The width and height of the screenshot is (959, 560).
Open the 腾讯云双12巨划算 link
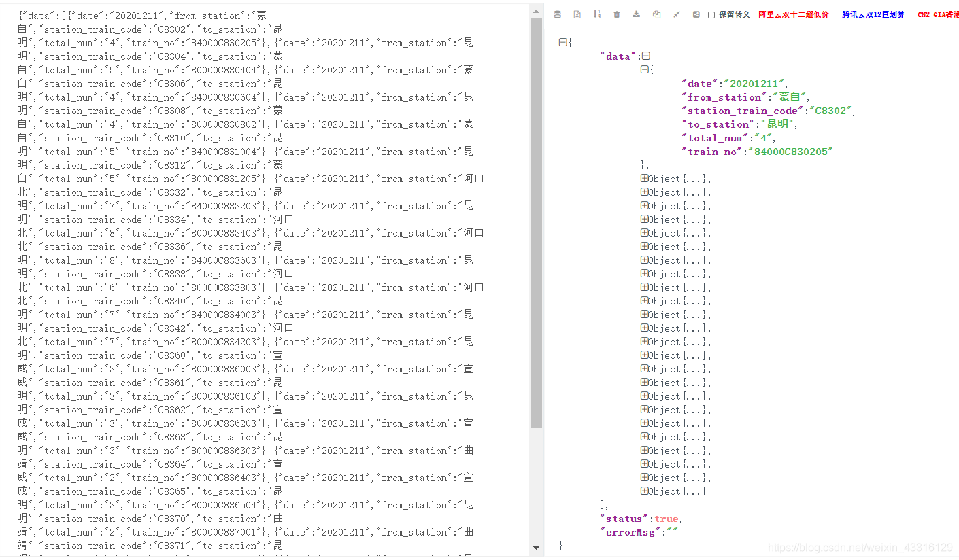[x=873, y=14]
